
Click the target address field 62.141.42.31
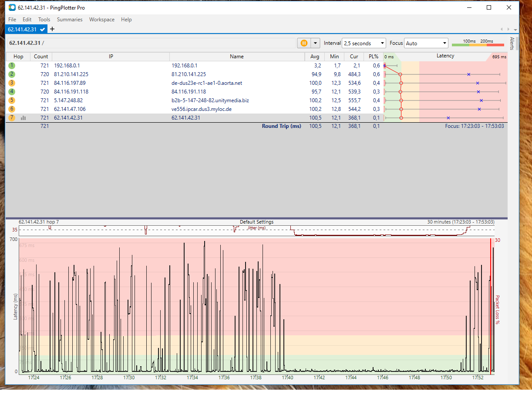point(151,43)
